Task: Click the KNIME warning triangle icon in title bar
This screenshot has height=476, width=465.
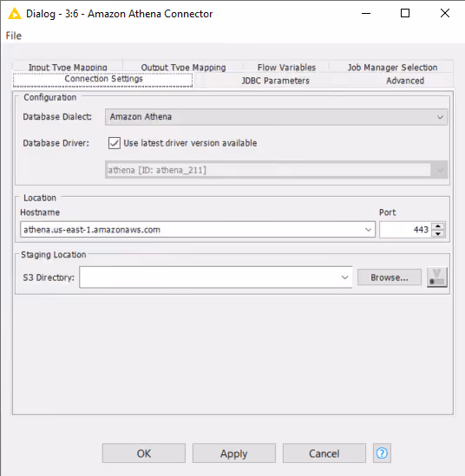Action: [x=14, y=14]
